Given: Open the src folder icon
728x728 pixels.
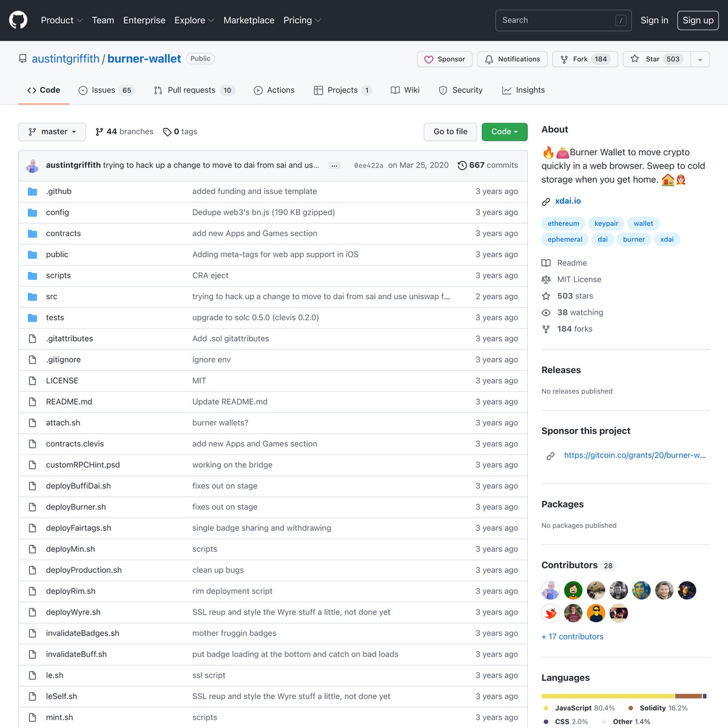Looking at the screenshot, I should point(32,296).
